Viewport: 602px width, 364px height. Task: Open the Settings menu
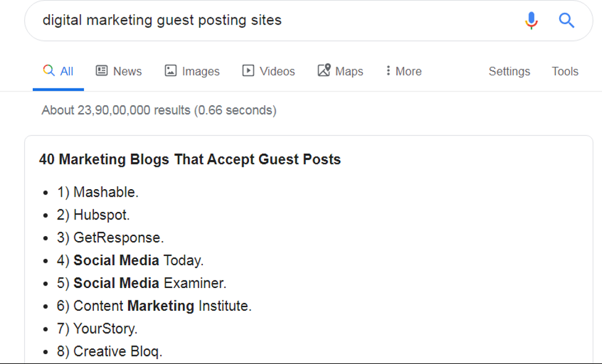(x=509, y=71)
